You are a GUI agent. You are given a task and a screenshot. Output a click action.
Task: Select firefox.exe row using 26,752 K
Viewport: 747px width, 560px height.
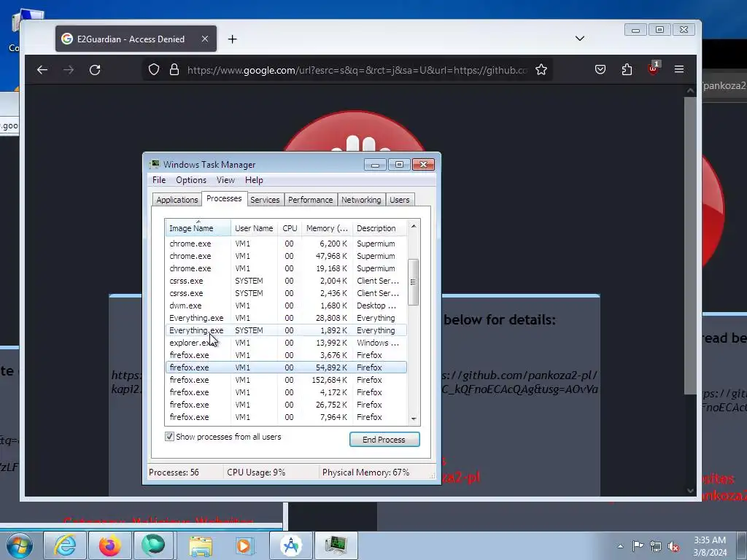point(286,405)
